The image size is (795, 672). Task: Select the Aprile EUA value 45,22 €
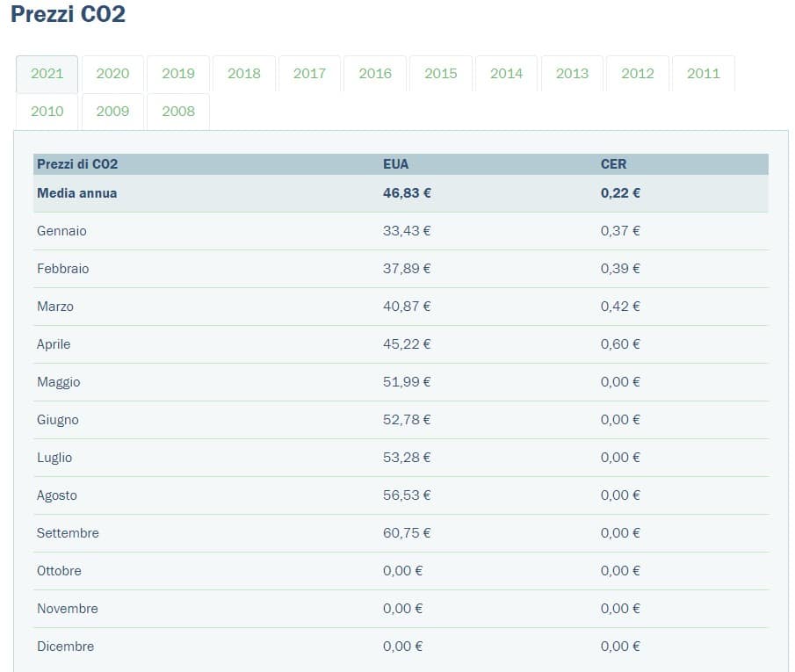(407, 344)
